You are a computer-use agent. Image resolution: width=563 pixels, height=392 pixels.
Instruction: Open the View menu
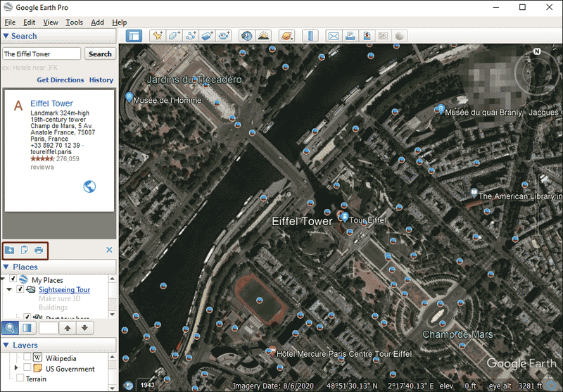click(51, 23)
